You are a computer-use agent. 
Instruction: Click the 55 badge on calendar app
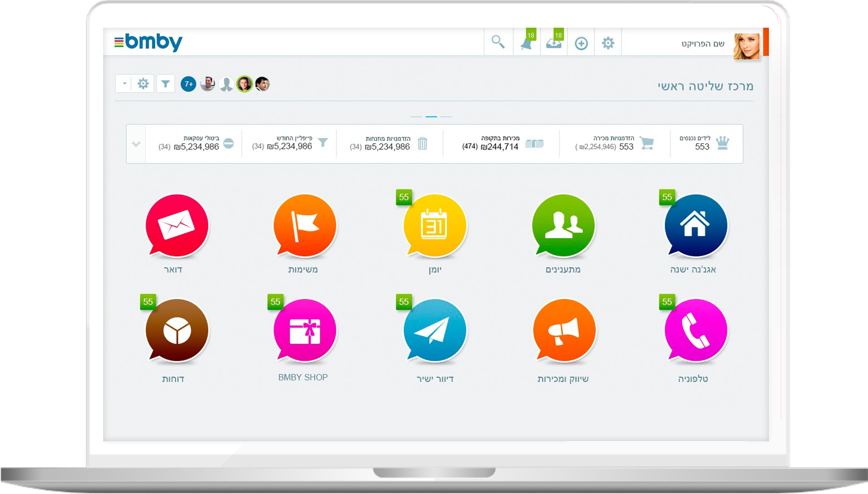[x=404, y=197]
